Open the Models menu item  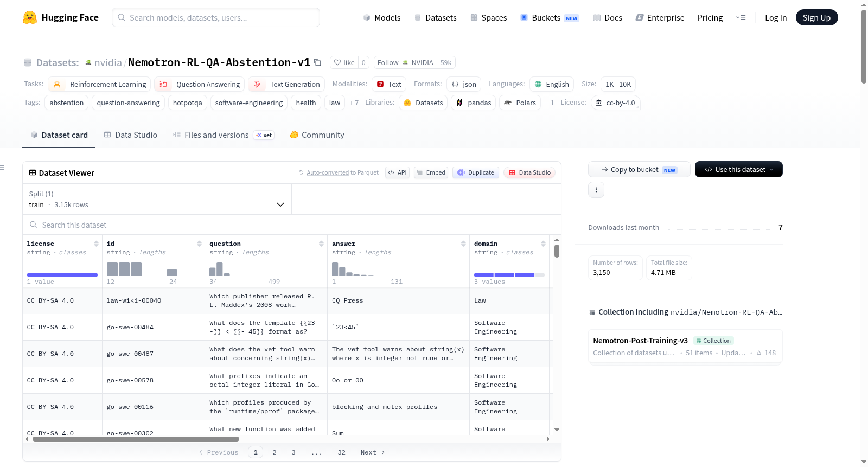click(382, 18)
